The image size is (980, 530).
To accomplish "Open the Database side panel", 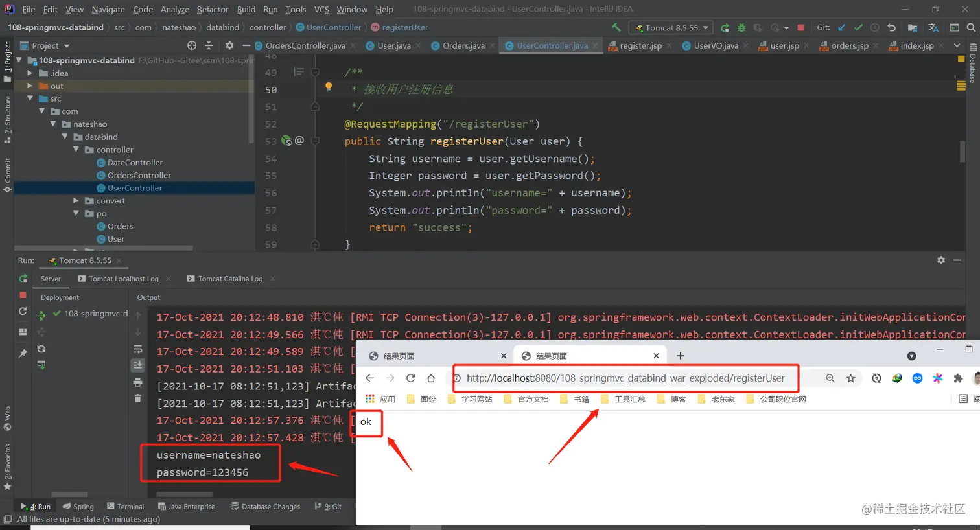I will (973, 63).
